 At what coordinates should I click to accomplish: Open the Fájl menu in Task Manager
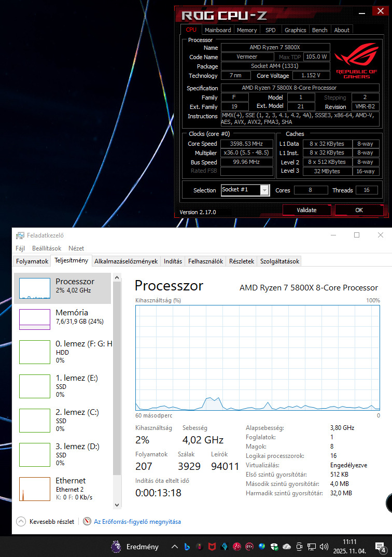tap(20, 248)
